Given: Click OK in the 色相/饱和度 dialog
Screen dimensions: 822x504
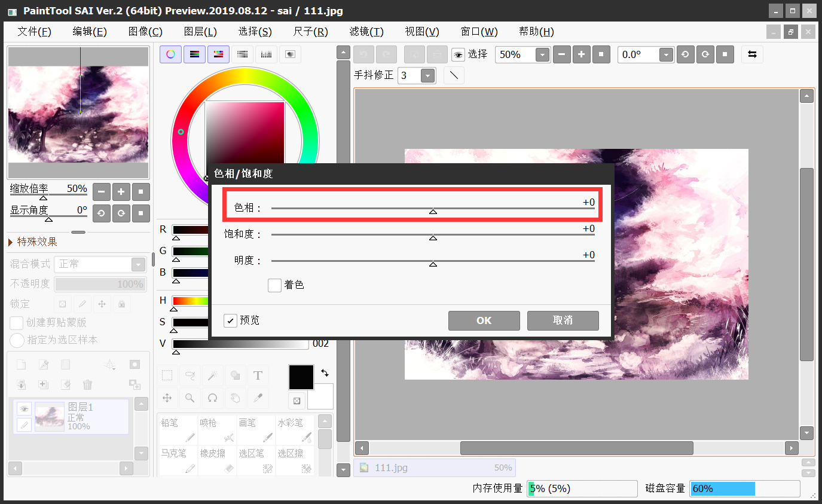Looking at the screenshot, I should [x=484, y=320].
